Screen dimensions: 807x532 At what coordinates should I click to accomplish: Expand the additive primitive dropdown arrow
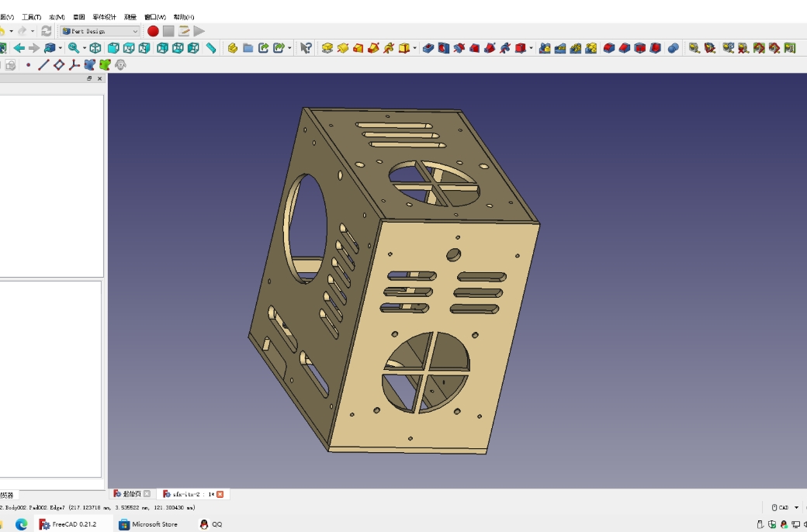pos(415,48)
